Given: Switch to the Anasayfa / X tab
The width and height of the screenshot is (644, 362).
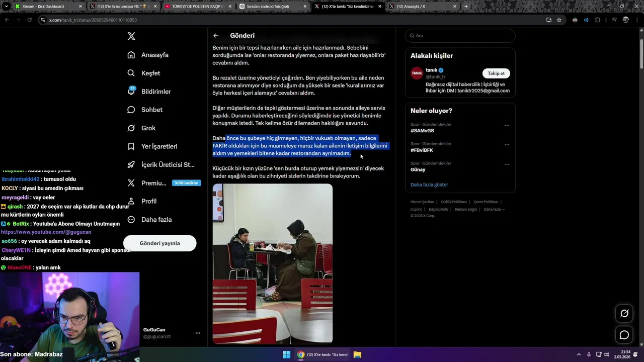Looking at the screenshot, I should (422, 7).
